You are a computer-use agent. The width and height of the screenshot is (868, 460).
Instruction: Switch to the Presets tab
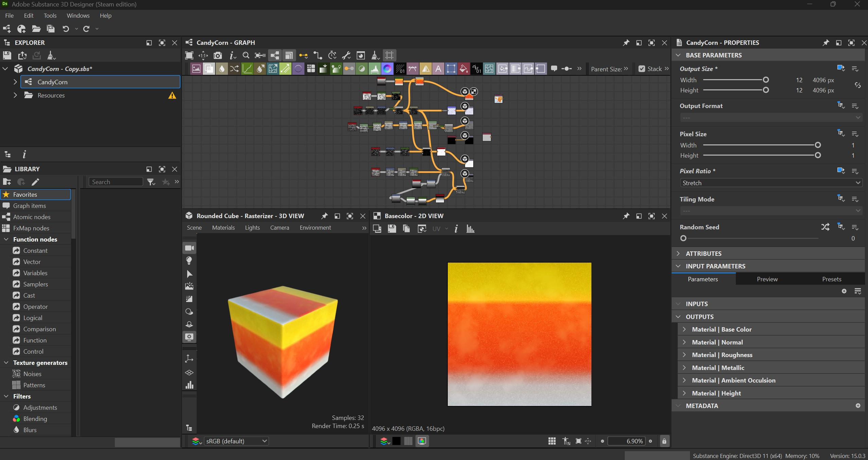(831, 279)
